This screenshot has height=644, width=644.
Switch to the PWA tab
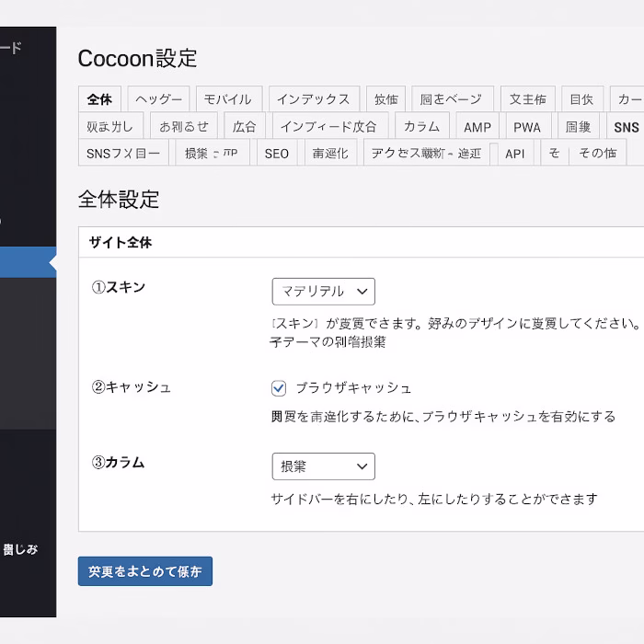tap(527, 126)
